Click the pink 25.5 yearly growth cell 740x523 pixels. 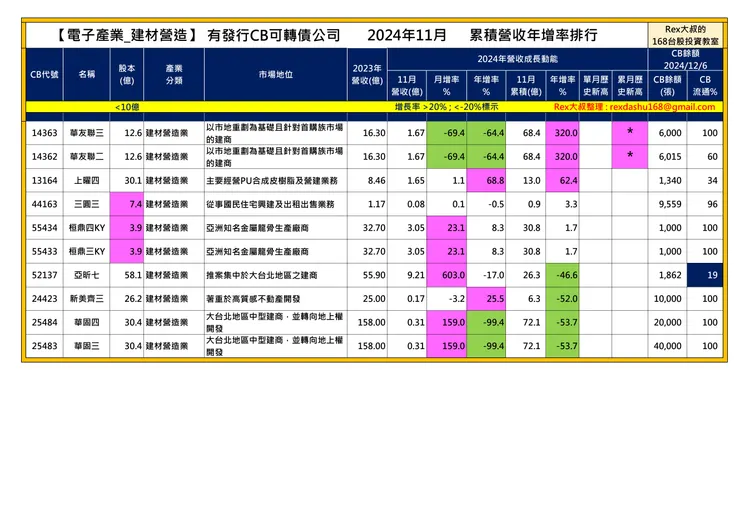486,298
